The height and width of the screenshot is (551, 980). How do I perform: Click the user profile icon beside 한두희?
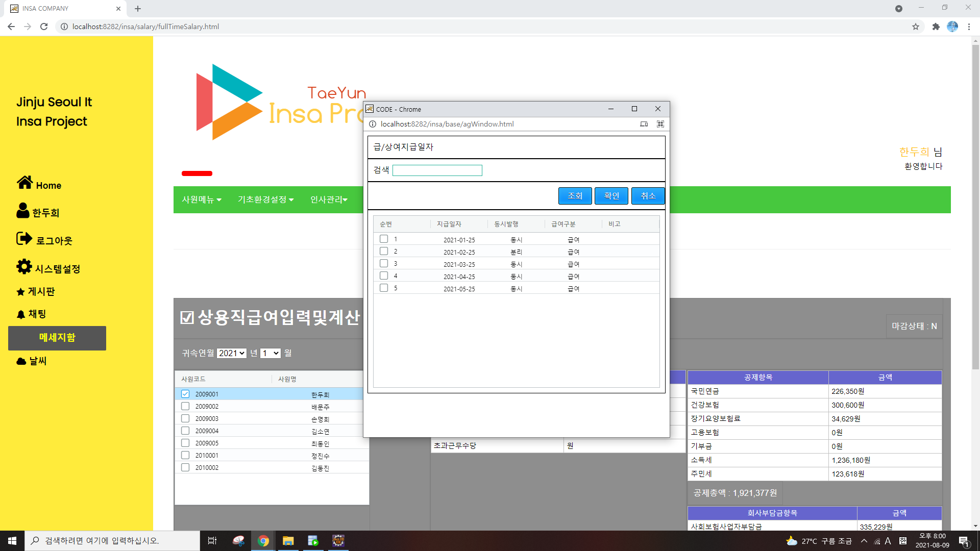[23, 210]
